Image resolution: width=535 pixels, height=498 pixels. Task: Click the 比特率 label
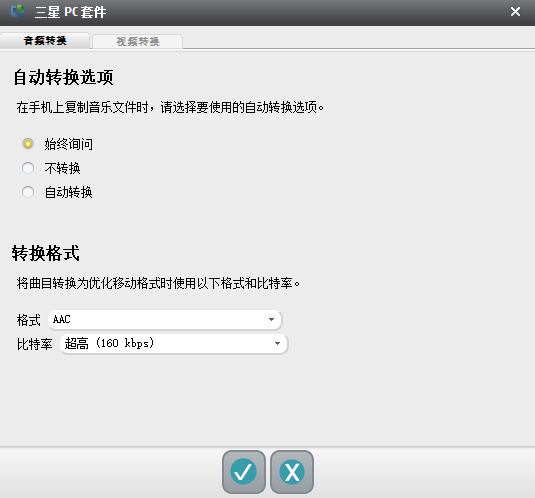[x=34, y=344]
